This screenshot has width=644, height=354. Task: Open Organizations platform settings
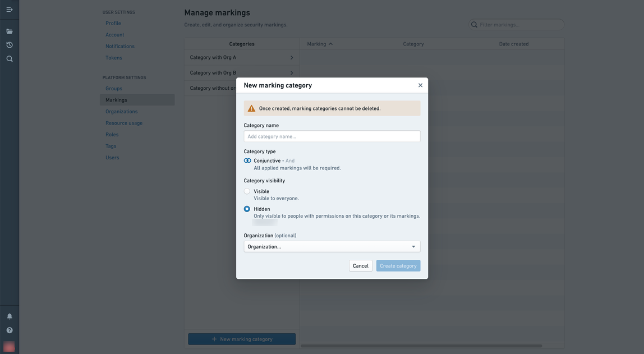(122, 111)
